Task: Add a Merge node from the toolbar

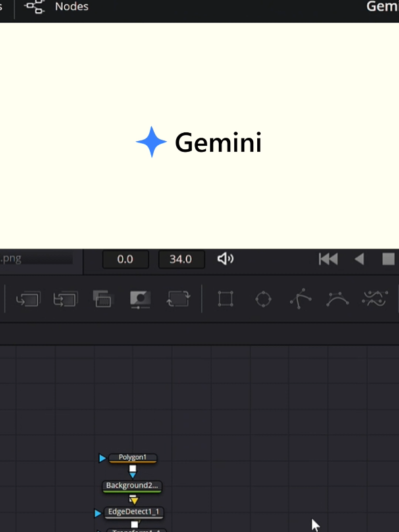Action: click(x=28, y=299)
